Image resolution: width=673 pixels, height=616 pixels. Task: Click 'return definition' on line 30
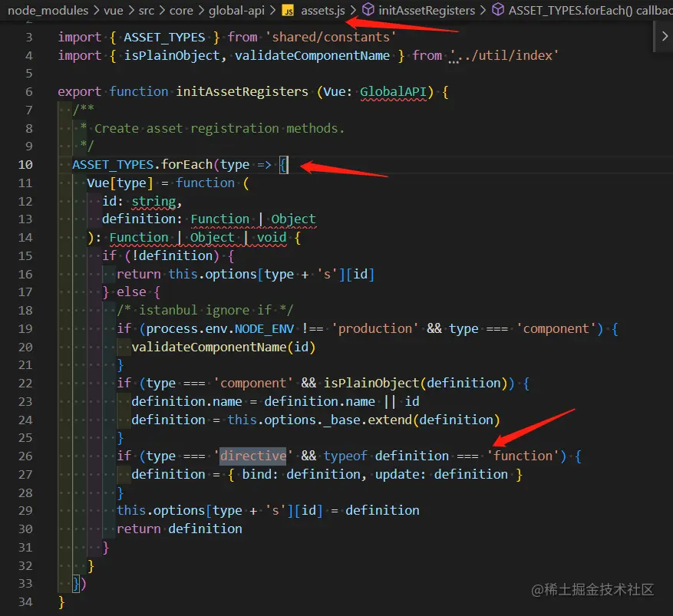(180, 529)
